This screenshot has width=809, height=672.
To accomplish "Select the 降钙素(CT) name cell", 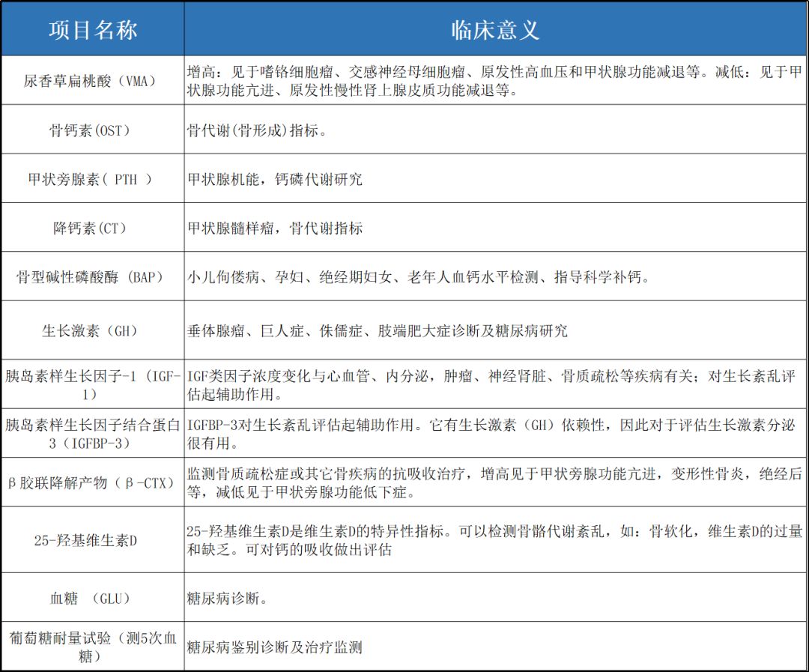I will click(93, 228).
